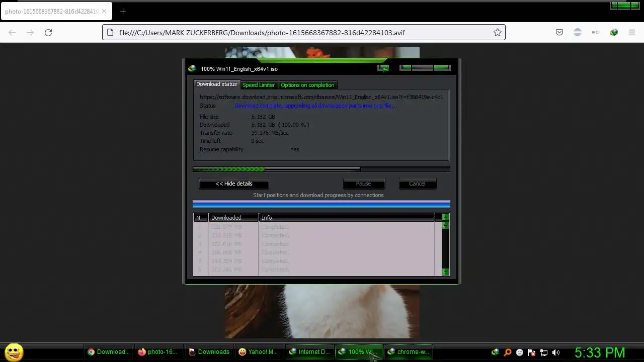Viewport: 644px width, 362px height.
Task: Click the Transfer rate value 39.375 MB/sec
Action: click(270, 133)
